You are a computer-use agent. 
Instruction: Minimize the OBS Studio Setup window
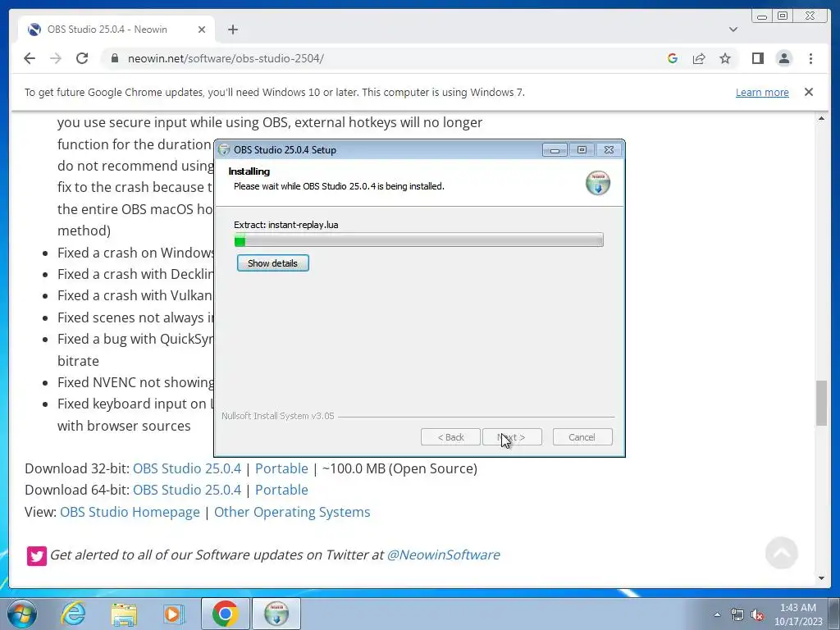point(555,150)
